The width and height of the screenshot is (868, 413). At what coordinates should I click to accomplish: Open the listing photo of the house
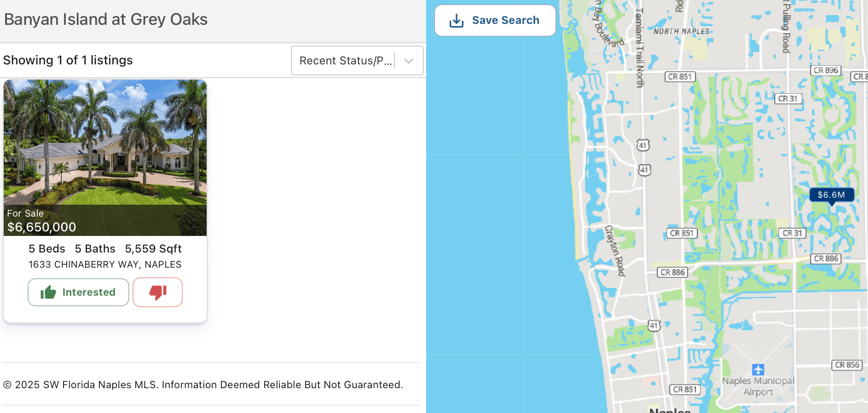tap(105, 143)
